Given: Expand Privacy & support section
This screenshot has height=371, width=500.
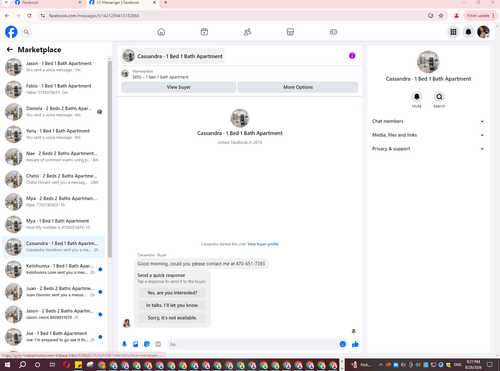Looking at the screenshot, I should click(428, 149).
